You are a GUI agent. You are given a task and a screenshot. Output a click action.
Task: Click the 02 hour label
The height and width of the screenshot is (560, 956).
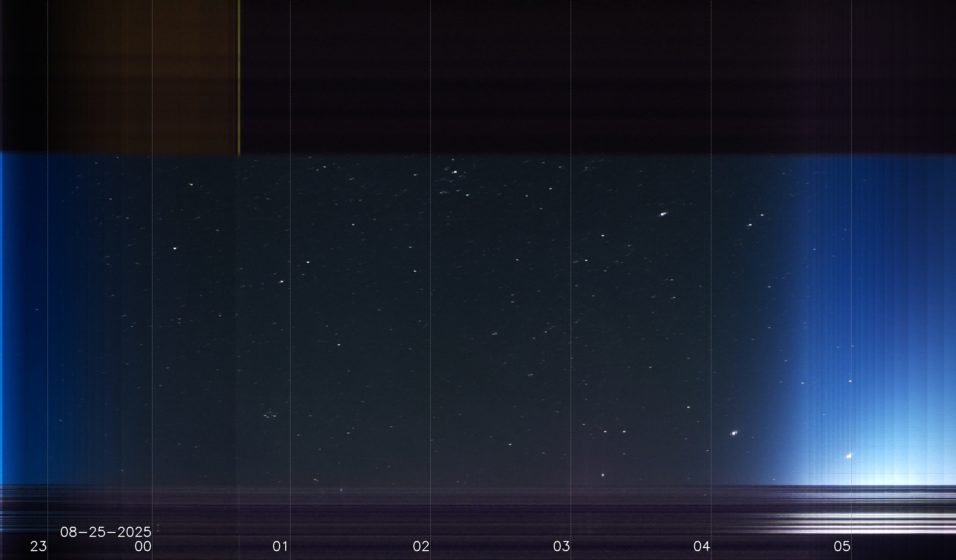pyautogui.click(x=421, y=546)
